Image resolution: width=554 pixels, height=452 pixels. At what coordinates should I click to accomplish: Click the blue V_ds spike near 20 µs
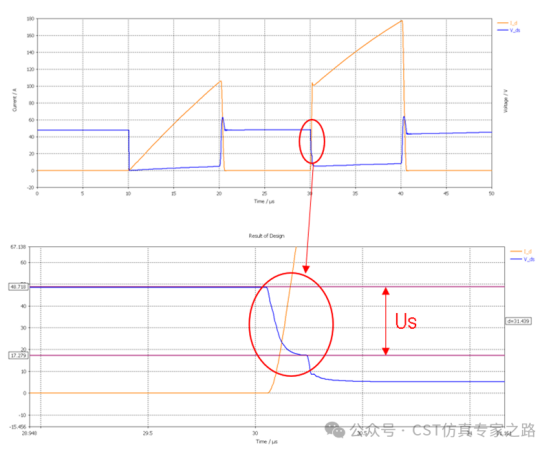point(223,119)
